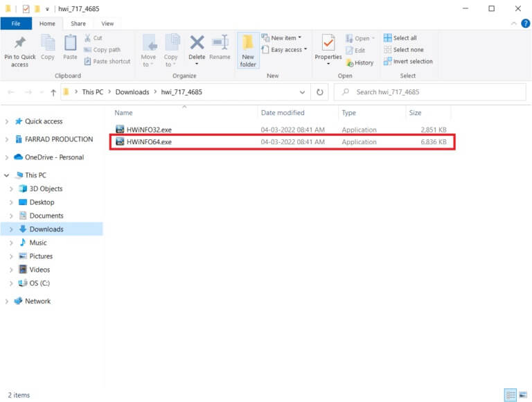Screen dimensions: 532x402
Task: Open the Delete dropdown arrow
Action: (197, 64)
